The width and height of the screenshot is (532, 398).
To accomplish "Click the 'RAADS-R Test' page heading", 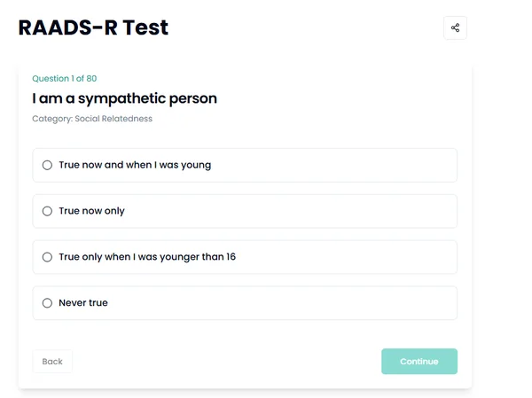I will (x=93, y=27).
